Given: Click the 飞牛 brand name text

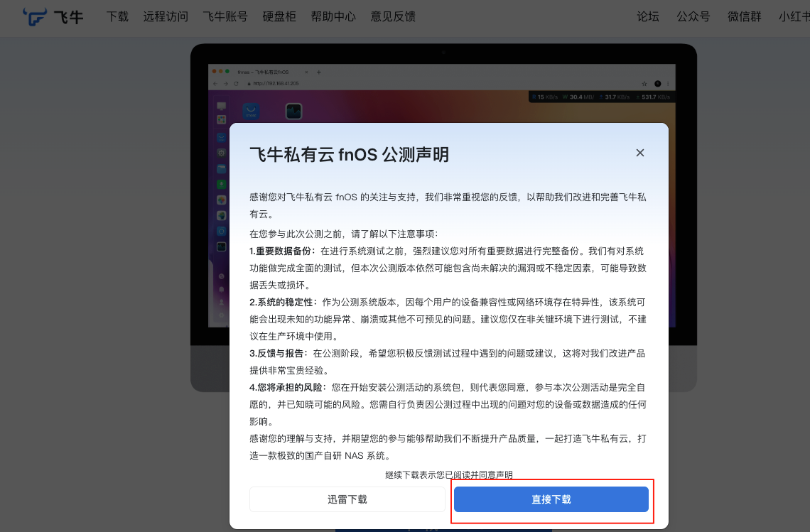Looking at the screenshot, I should click(68, 17).
